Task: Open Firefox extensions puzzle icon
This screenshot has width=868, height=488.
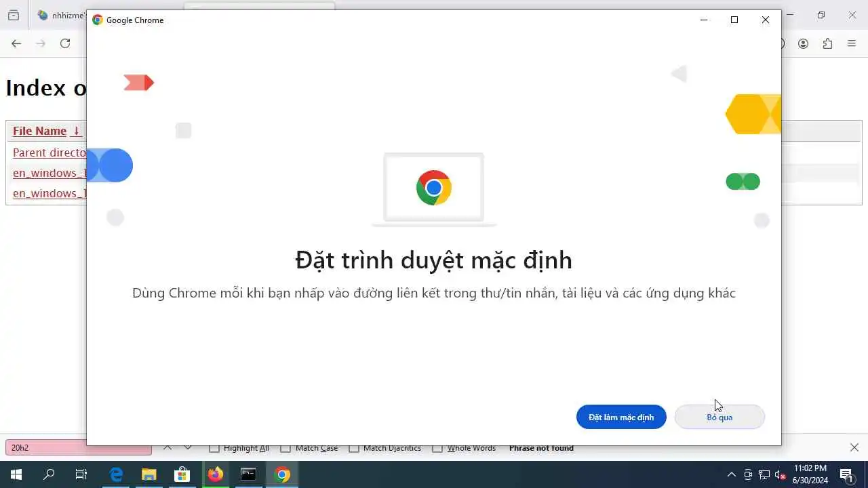Action: pos(827,43)
